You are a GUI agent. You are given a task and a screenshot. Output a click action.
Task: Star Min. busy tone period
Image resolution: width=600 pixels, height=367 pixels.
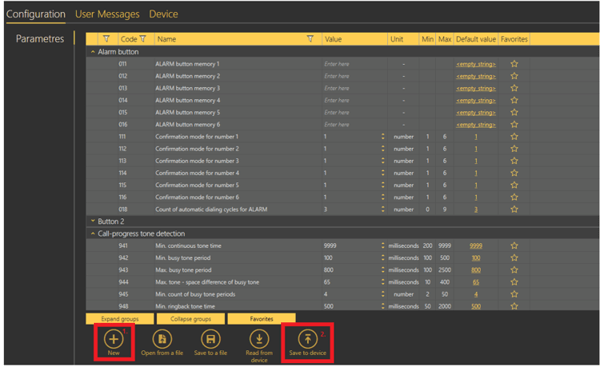pyautogui.click(x=514, y=258)
